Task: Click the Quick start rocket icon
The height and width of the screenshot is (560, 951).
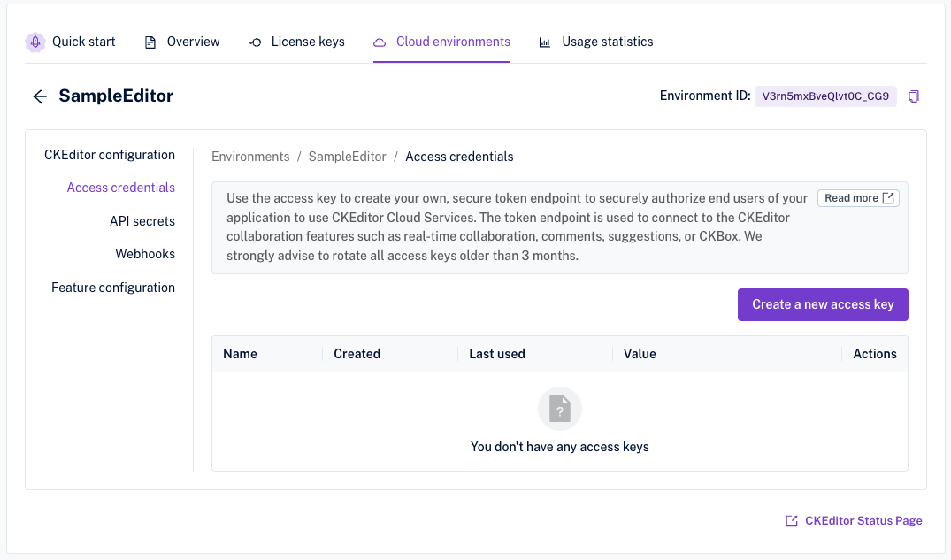Action: (35, 42)
